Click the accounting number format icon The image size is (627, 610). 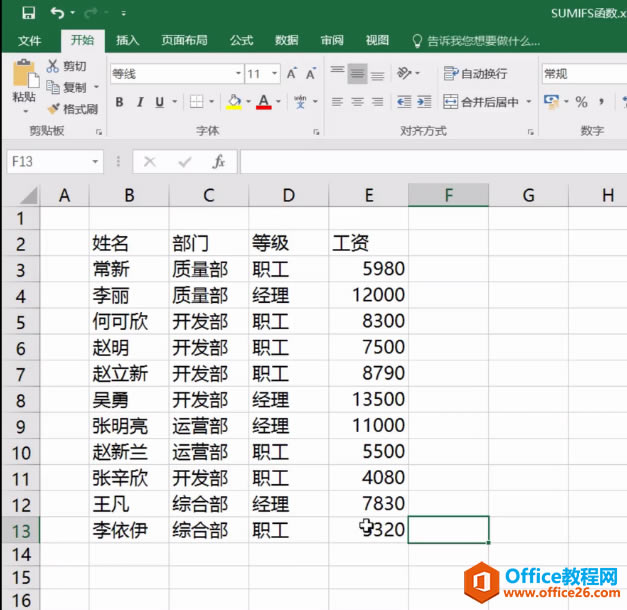[551, 102]
